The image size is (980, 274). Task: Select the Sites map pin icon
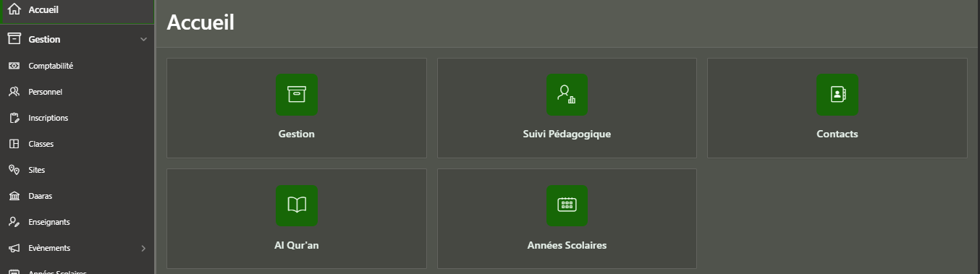click(x=14, y=170)
